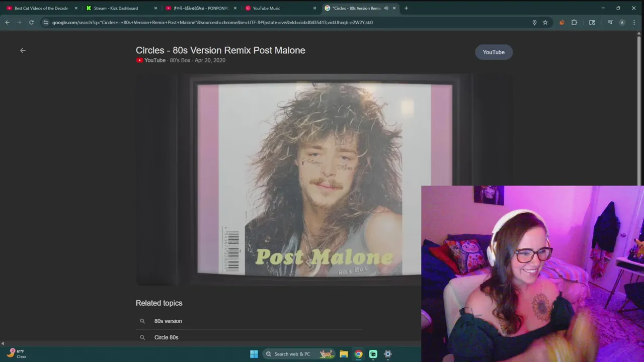The height and width of the screenshot is (362, 644).
Task: Click the search icon beside 'Circle 80s'
Action: click(142, 337)
